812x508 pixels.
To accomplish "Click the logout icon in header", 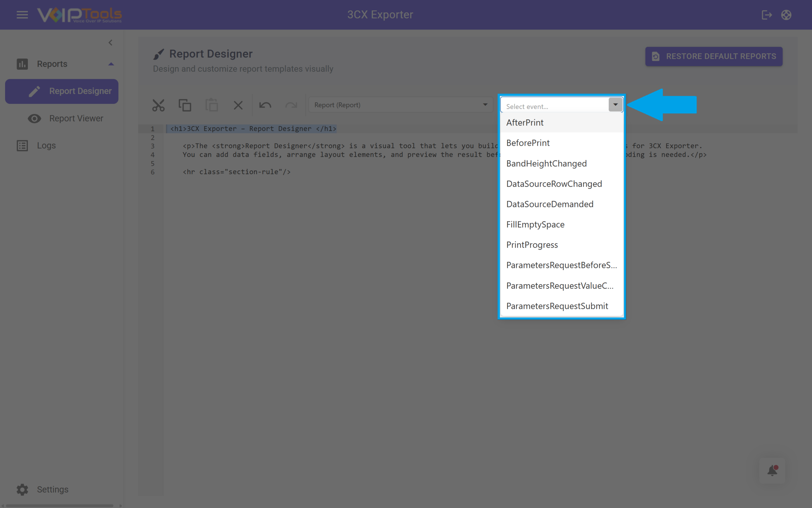I will pos(767,15).
